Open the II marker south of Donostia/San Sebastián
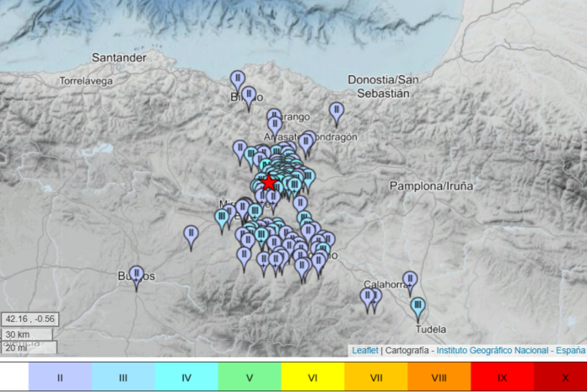The width and height of the screenshot is (587, 392). (337, 115)
